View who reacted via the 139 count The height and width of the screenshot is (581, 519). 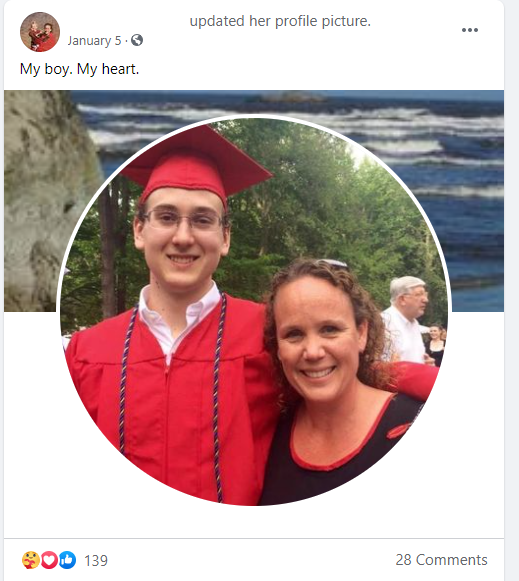pos(96,561)
